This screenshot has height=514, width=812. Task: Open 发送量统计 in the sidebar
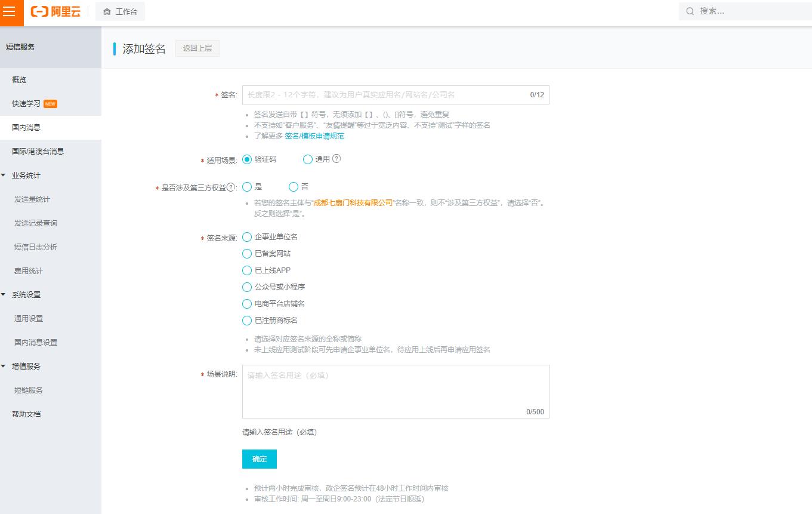tap(51, 199)
